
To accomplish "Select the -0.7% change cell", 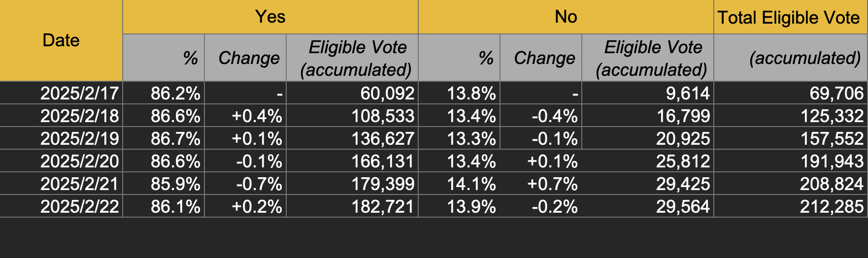I will pyautogui.click(x=259, y=184).
